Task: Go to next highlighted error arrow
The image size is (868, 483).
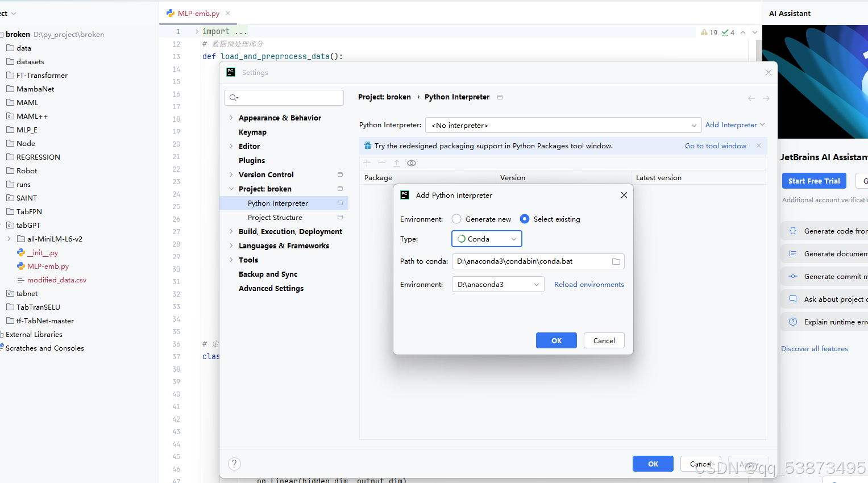Action: (x=755, y=32)
